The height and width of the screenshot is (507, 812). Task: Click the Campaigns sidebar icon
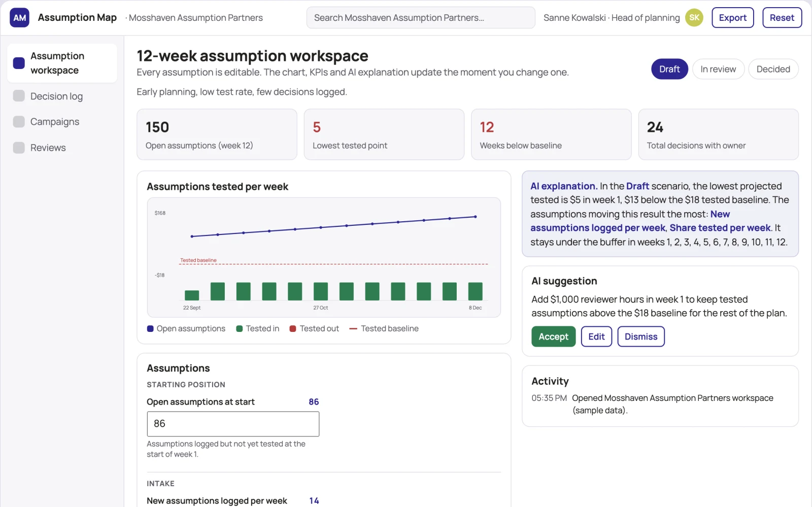(19, 122)
